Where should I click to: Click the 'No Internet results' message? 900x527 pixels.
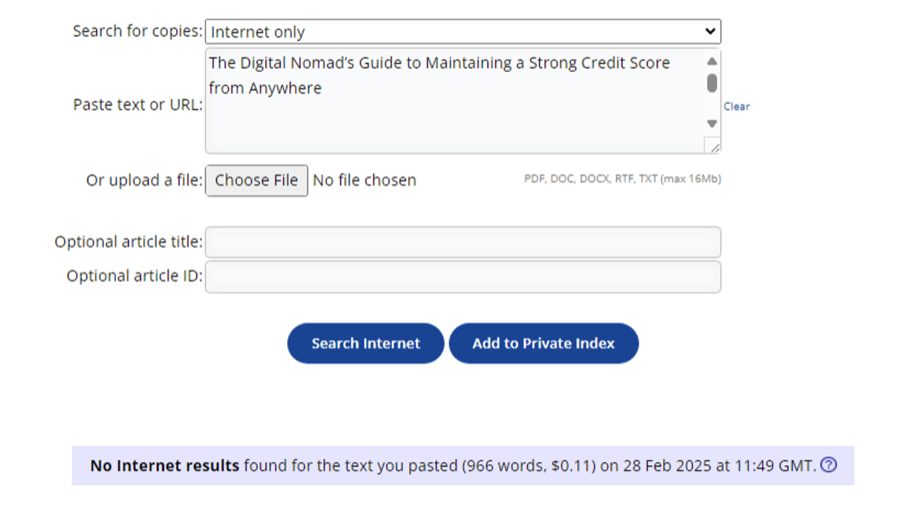(x=164, y=465)
